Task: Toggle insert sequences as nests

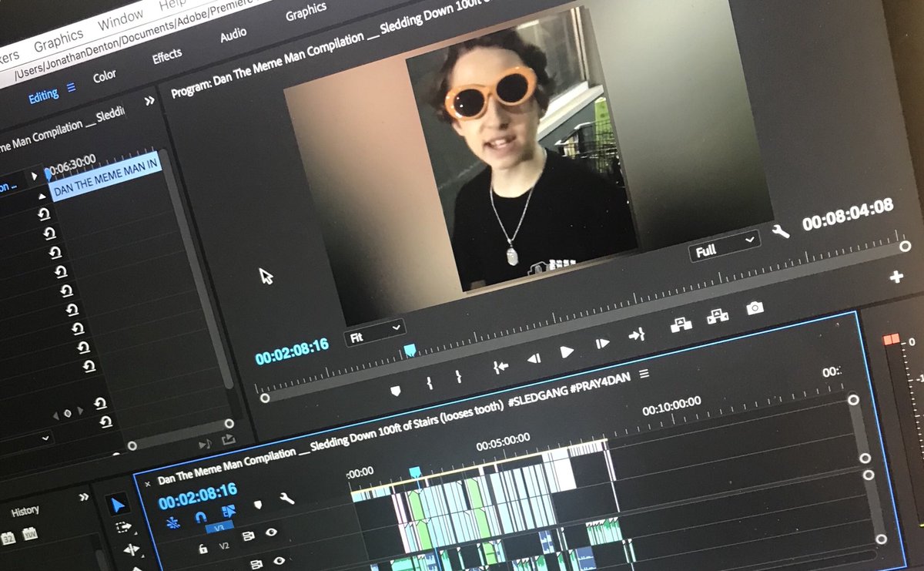Action: [x=172, y=522]
